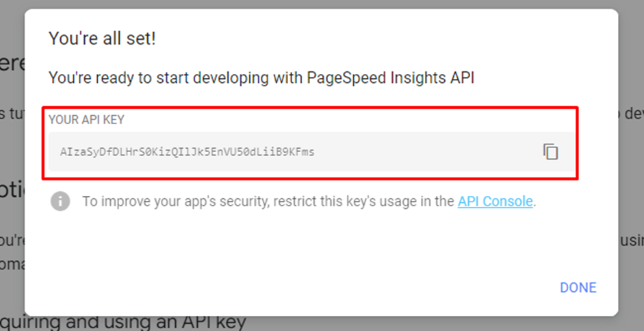This screenshot has height=331, width=644.
Task: Click the cut-off 'ere' heading behind dialog
Action: (12, 64)
